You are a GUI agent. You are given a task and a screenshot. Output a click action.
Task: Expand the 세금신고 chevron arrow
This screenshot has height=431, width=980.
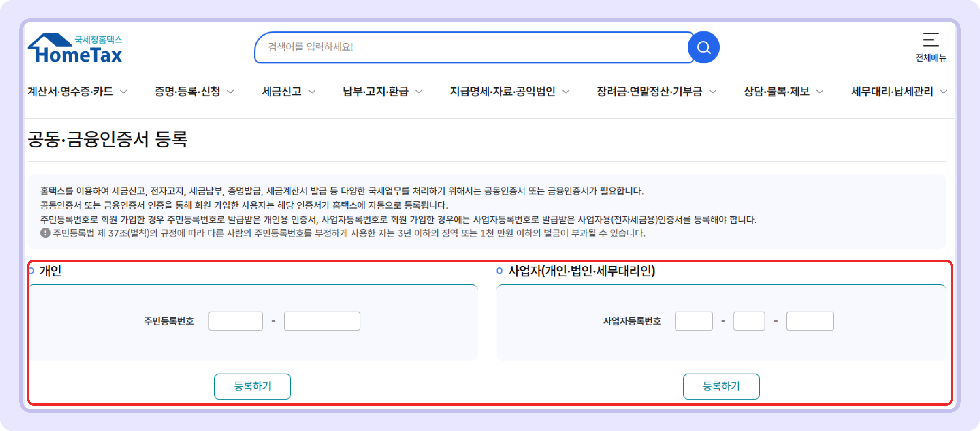tap(312, 92)
